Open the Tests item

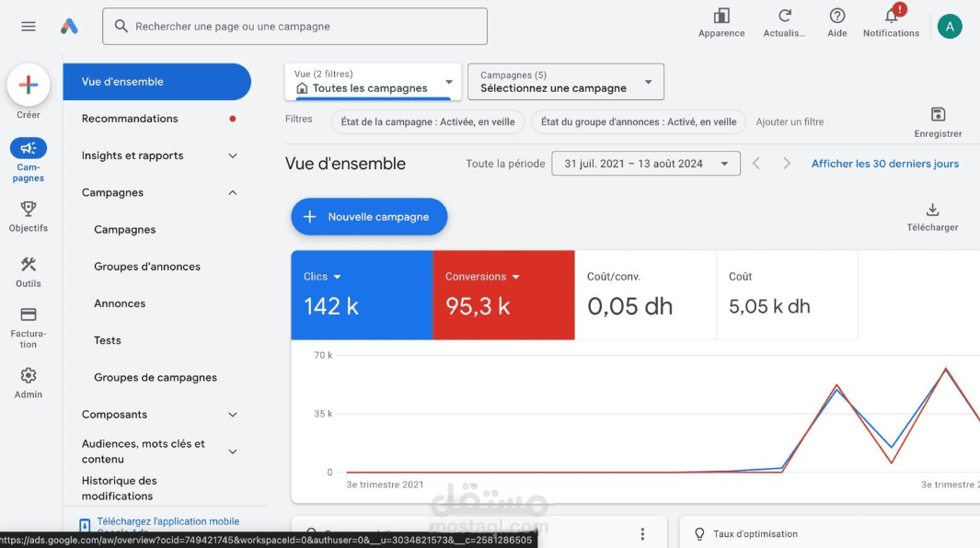tap(108, 340)
